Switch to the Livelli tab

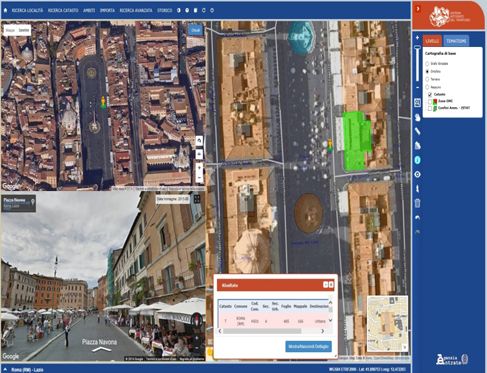point(432,41)
